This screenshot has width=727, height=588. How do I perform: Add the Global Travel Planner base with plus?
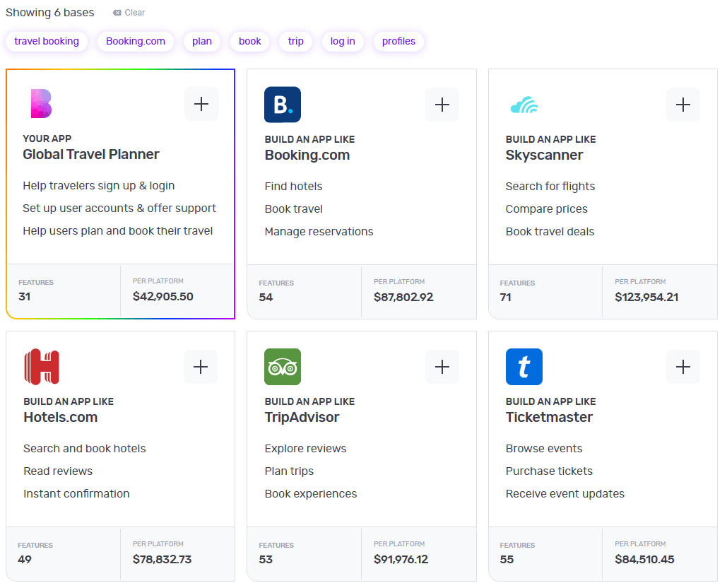(201, 104)
